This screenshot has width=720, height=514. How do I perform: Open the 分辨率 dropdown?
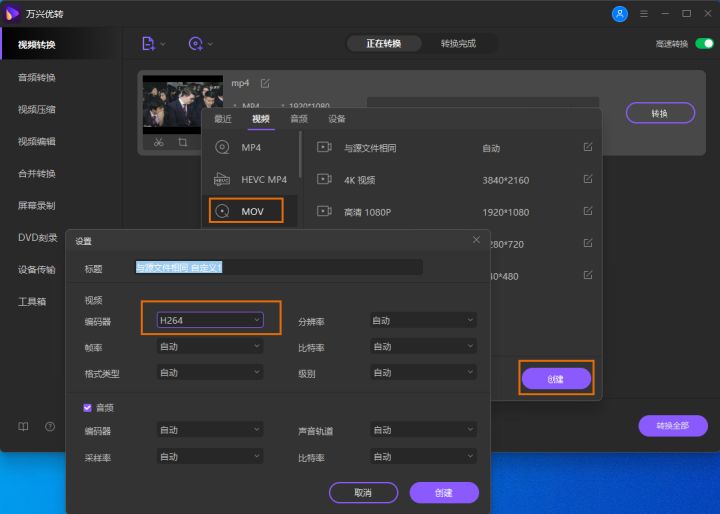[x=423, y=321]
